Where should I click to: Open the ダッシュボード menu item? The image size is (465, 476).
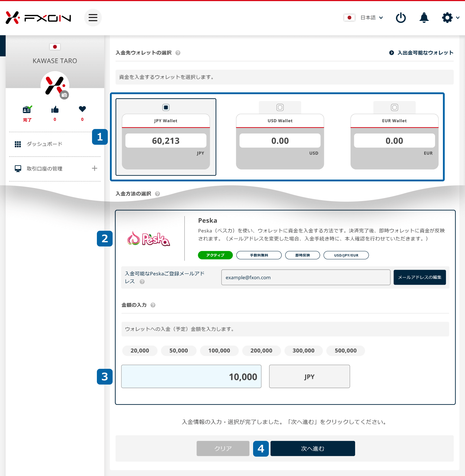[44, 144]
